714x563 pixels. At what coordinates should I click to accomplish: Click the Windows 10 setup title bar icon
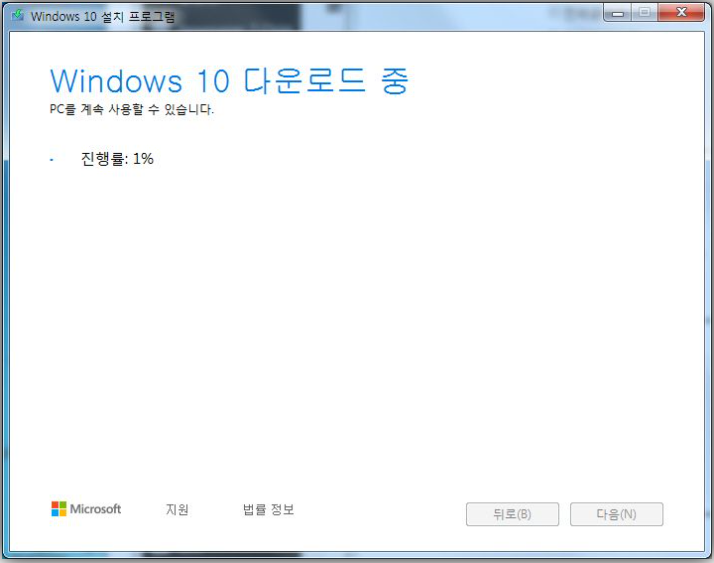(18, 15)
